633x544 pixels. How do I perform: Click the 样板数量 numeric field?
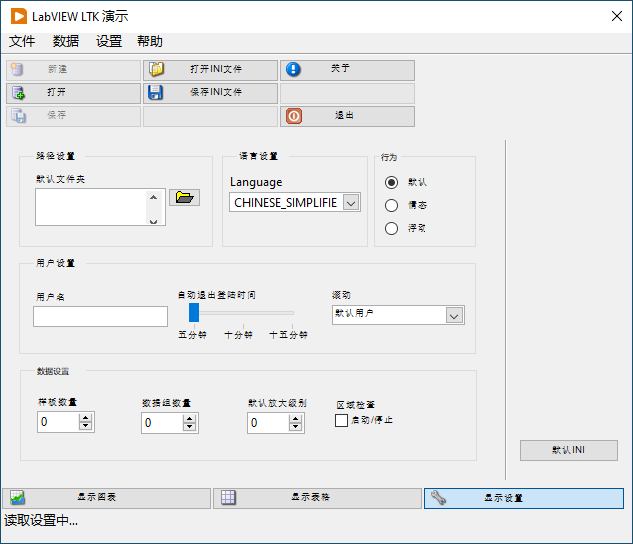[x=58, y=422]
